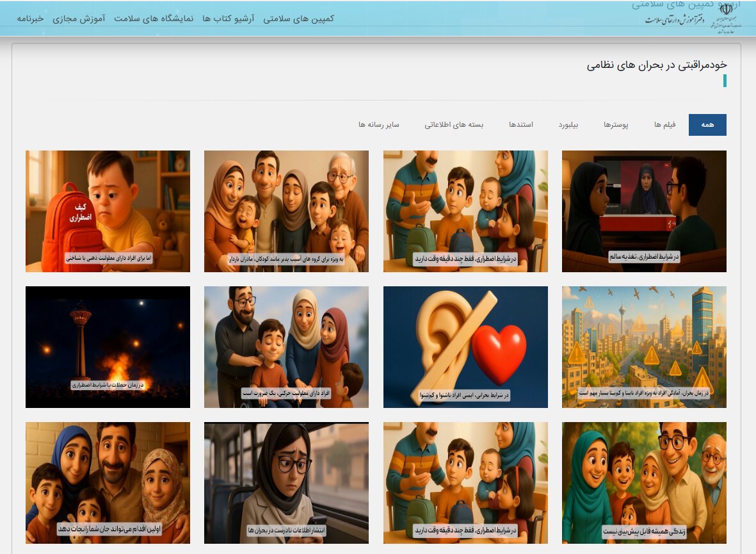This screenshot has height=554, width=756.
Task: Open the TV news thumbnail about تغذیه سالم
Action: pyautogui.click(x=644, y=211)
